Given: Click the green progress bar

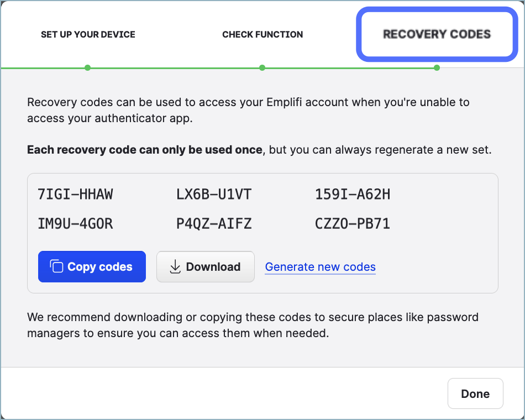Looking at the screenshot, I should [221, 68].
